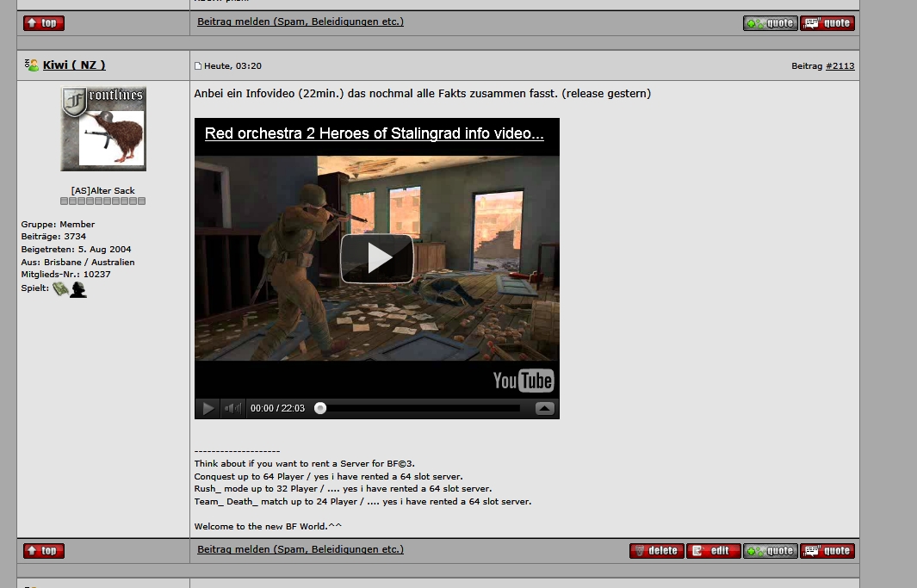
Task: Click signature line starting with 'Conquest up to 64 Player'
Action: pyautogui.click(x=328, y=476)
